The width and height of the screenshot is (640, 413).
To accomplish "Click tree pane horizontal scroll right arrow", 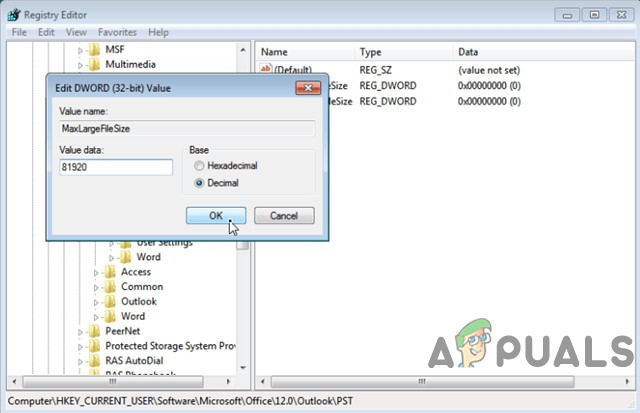I will 228,382.
